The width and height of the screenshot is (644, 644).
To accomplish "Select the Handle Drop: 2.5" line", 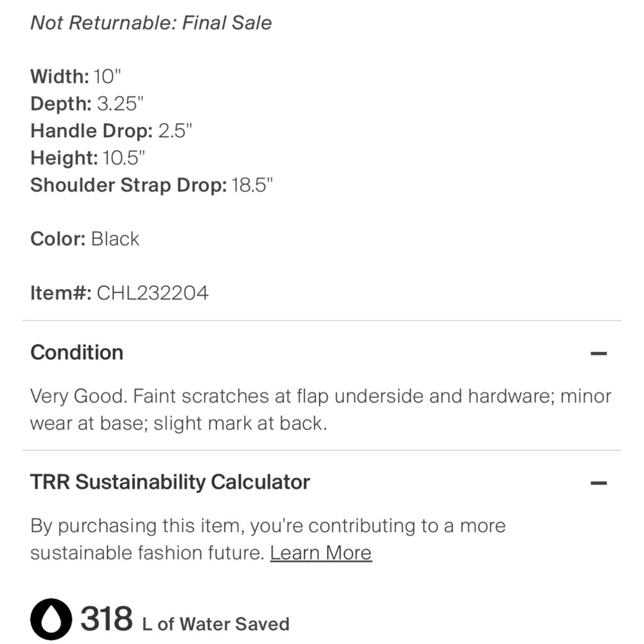I will click(x=111, y=131).
